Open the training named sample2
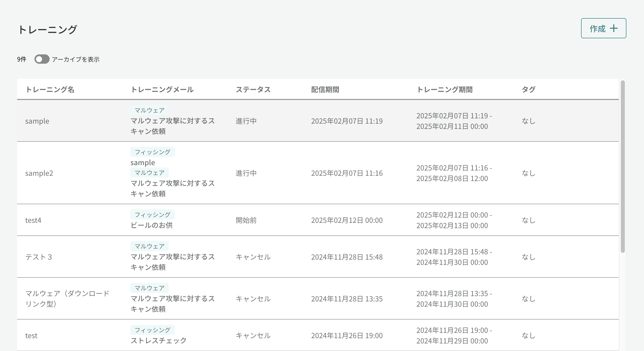This screenshot has width=644, height=351. [39, 173]
